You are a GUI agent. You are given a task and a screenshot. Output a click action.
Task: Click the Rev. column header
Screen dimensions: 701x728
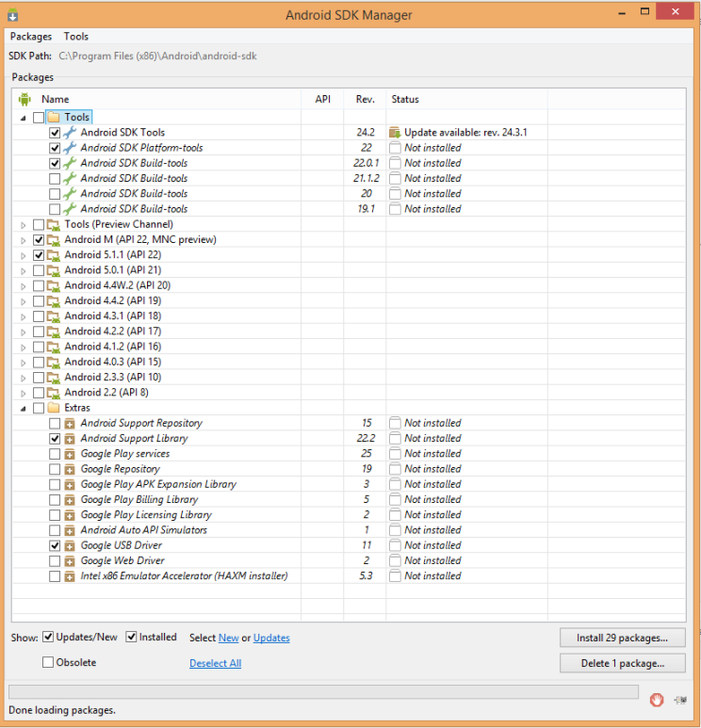(x=366, y=99)
